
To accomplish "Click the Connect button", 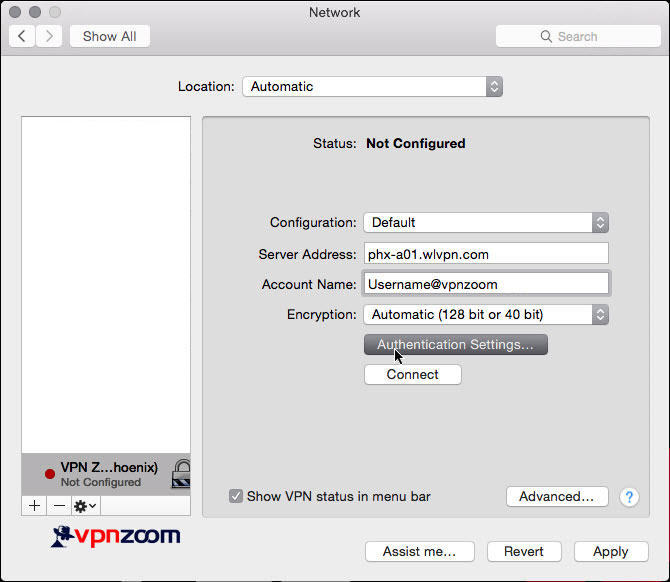I will (413, 375).
